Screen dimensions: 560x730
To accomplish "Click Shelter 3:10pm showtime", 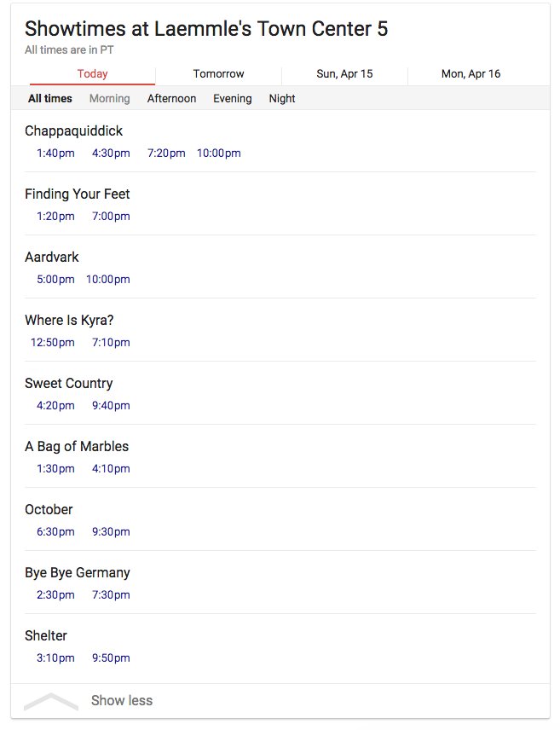I will [x=55, y=658].
